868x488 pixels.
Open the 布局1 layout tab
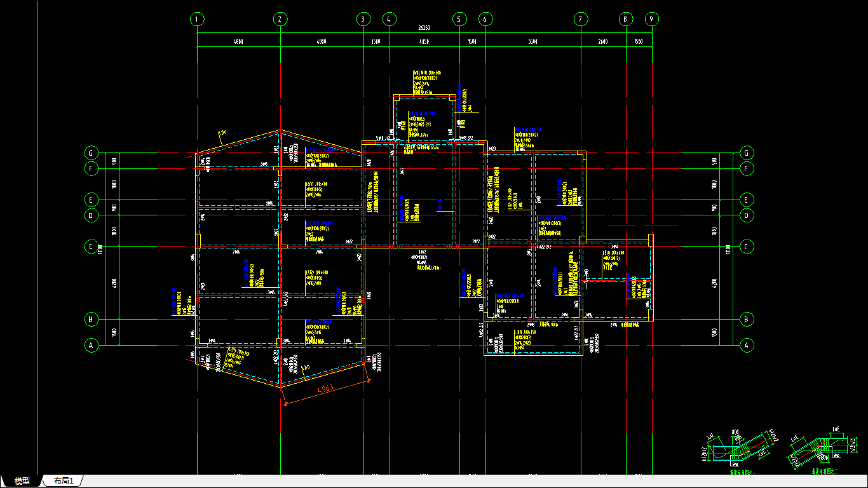64,481
